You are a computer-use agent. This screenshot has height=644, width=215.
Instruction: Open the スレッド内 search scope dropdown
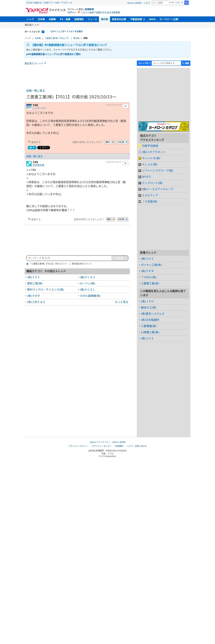144,63
